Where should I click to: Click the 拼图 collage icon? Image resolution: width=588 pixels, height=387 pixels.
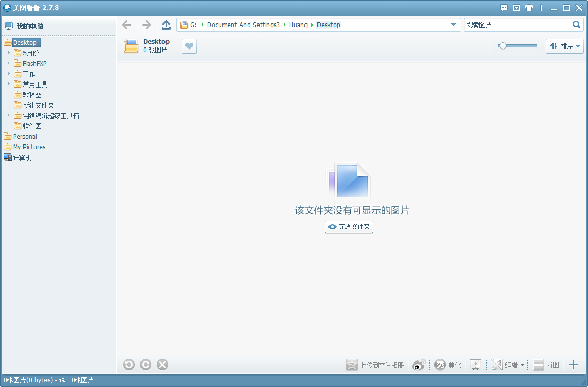click(538, 365)
